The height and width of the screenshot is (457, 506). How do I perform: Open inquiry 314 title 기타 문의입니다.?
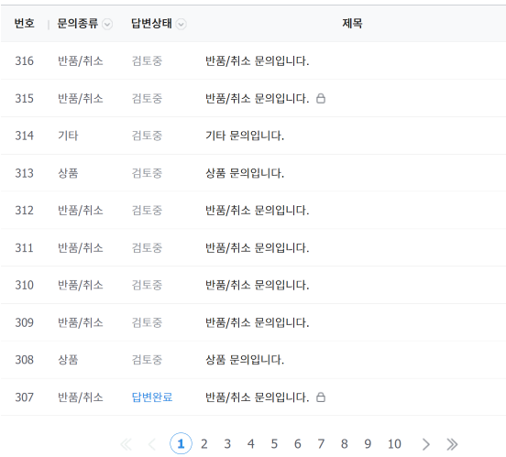(245, 136)
